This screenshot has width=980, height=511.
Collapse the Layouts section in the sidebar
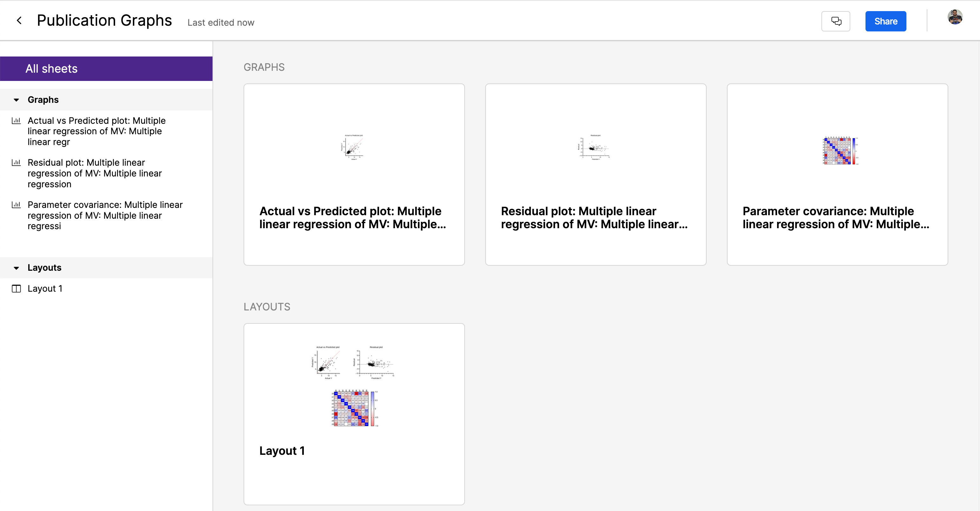pyautogui.click(x=16, y=268)
